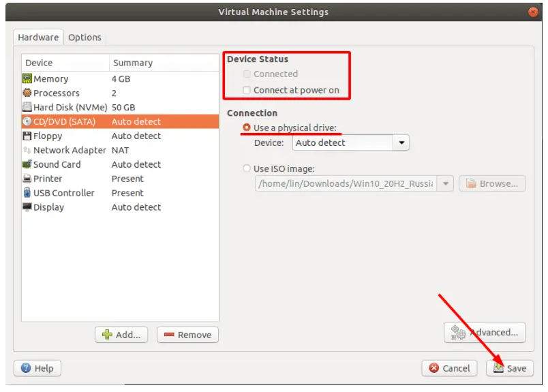Select the Printer row label

48,179
